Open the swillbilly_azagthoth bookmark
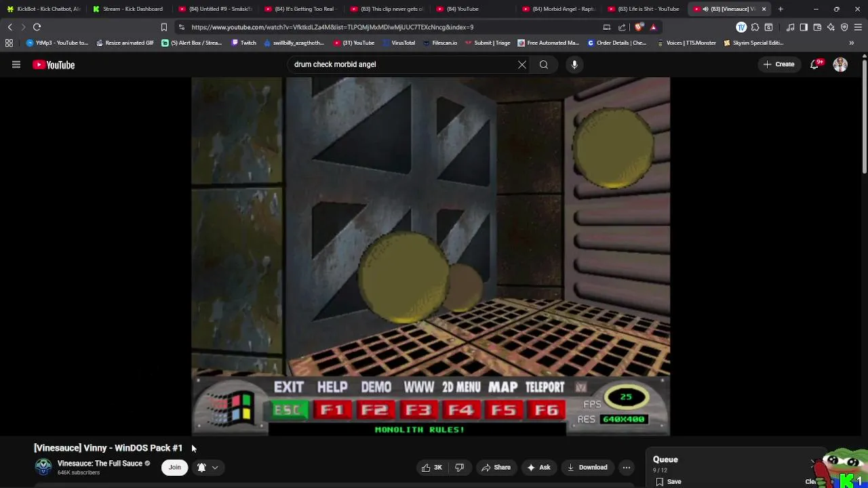This screenshot has height=488, width=868. point(294,43)
